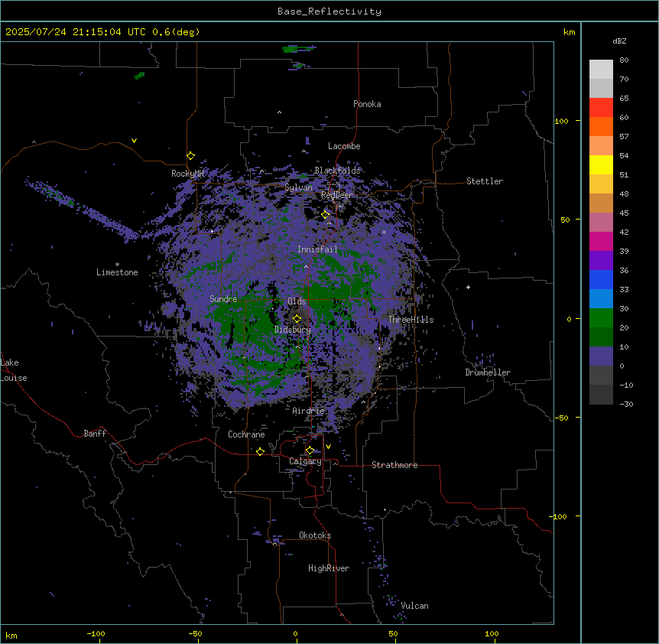Select the Sundre label
This screenshot has height=644, width=659.
[x=223, y=299]
